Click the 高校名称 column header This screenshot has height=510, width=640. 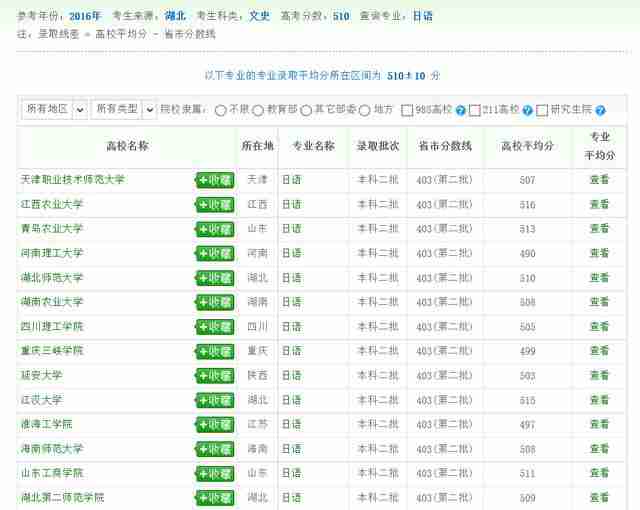pos(127,146)
